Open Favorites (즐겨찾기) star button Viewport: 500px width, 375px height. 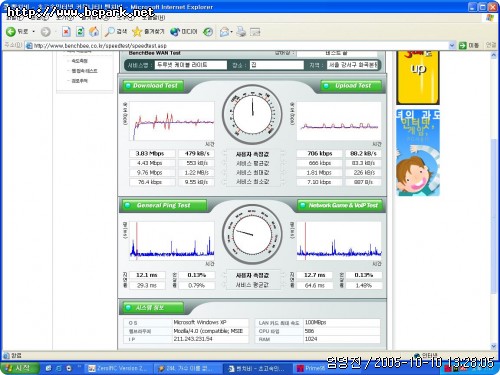tap(148, 32)
